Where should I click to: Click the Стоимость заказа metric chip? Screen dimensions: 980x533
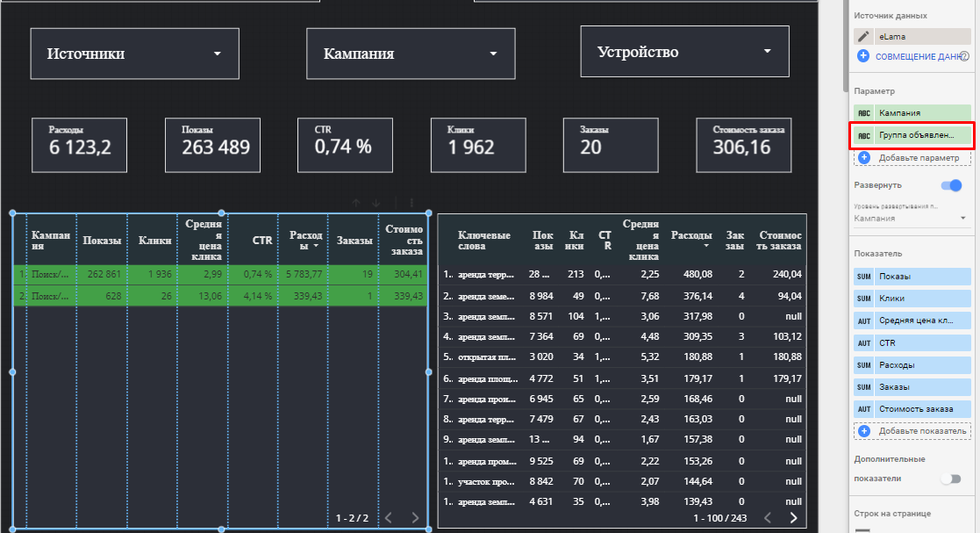[915, 408]
